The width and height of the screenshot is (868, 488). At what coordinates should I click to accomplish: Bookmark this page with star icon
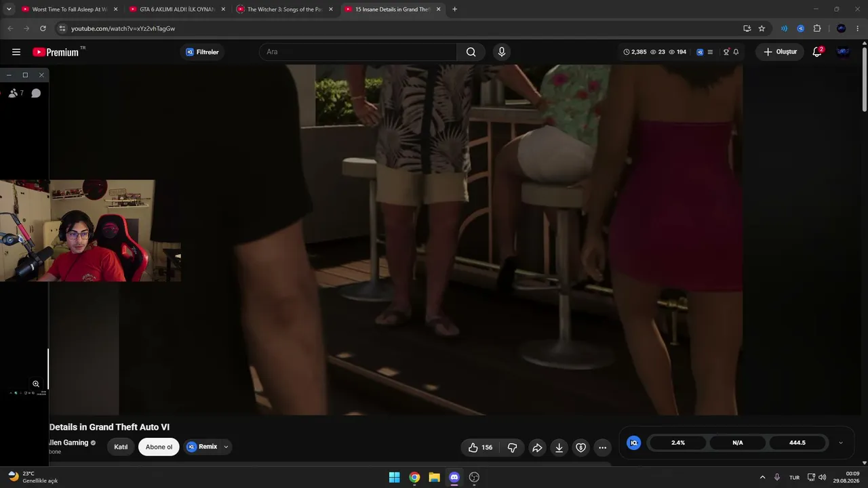(x=762, y=28)
